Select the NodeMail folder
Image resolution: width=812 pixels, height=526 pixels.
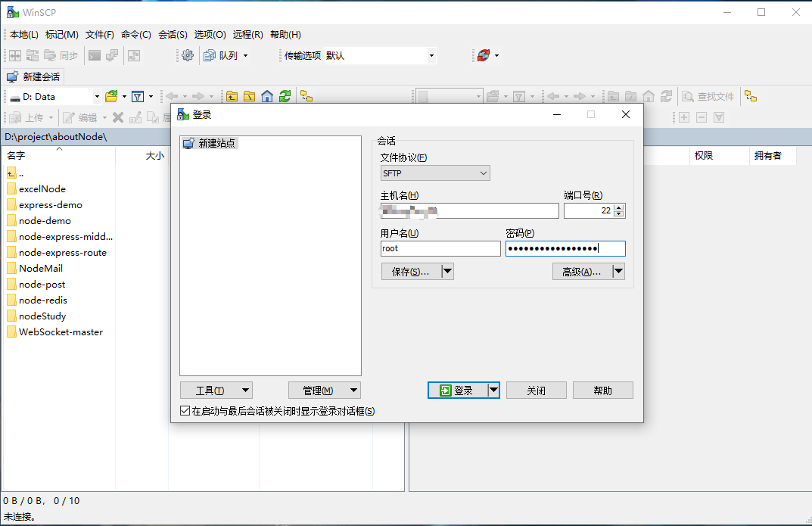tap(41, 268)
